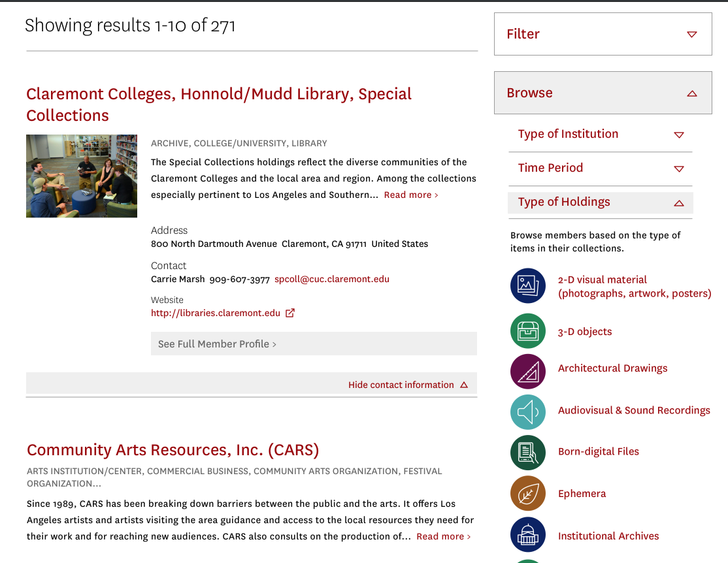
Task: Click Read more for Claremont Colleges description
Action: click(x=411, y=195)
